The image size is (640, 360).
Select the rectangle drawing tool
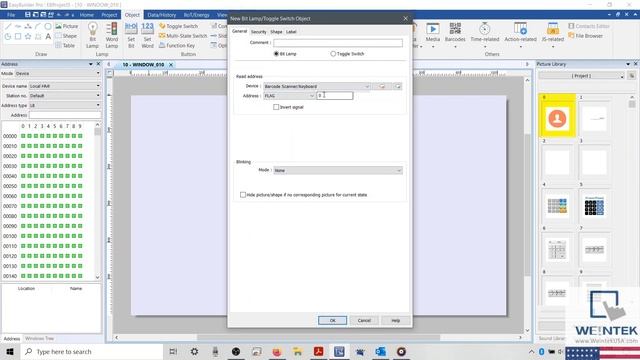click(18, 36)
